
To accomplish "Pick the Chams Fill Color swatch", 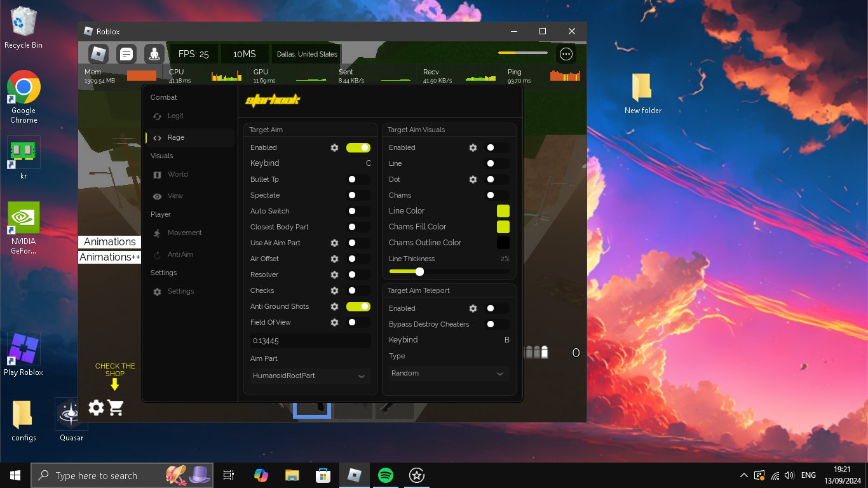I will 503,227.
